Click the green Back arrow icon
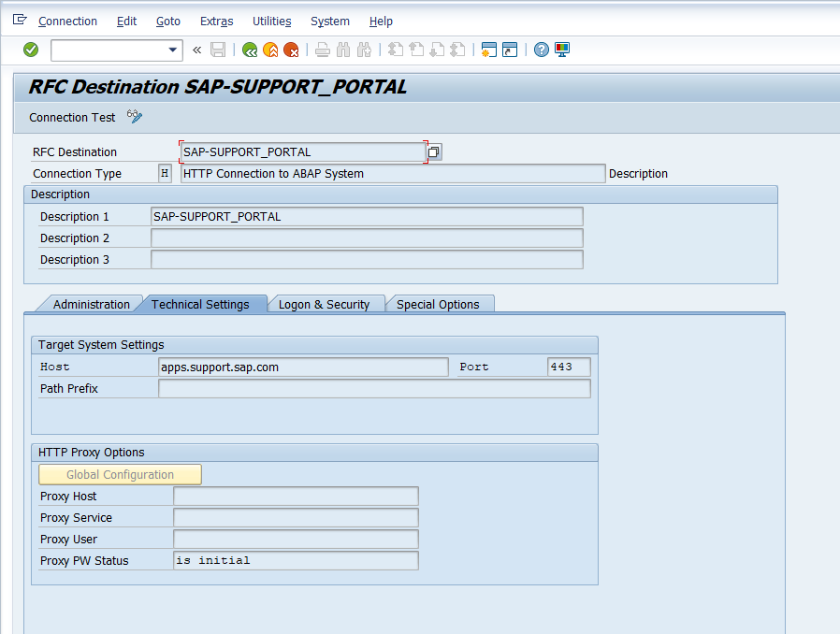Screen dimensions: 840x634 pyautogui.click(x=250, y=50)
